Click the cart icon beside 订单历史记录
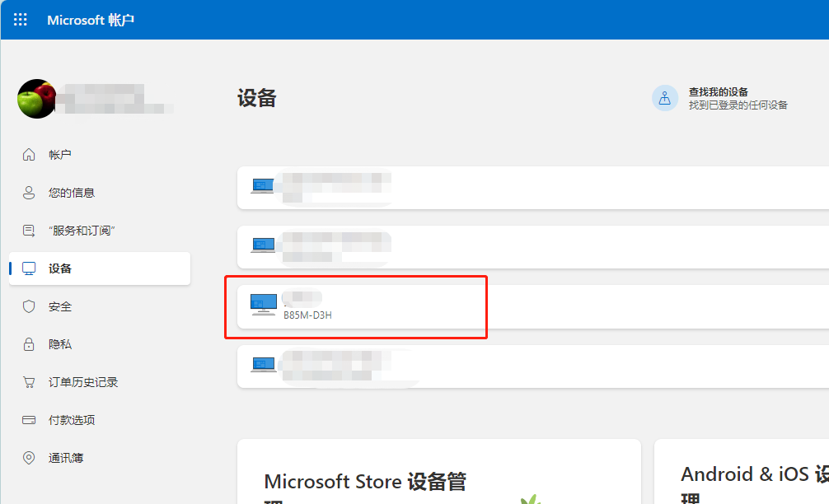This screenshot has width=829, height=504. (x=29, y=382)
